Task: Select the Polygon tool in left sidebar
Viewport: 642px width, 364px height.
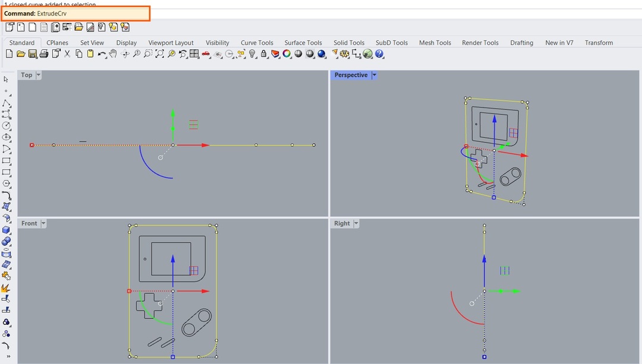Action: pyautogui.click(x=6, y=183)
